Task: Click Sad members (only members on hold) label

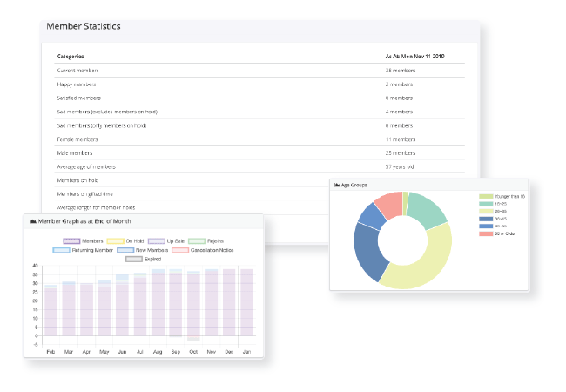Action: (x=101, y=125)
